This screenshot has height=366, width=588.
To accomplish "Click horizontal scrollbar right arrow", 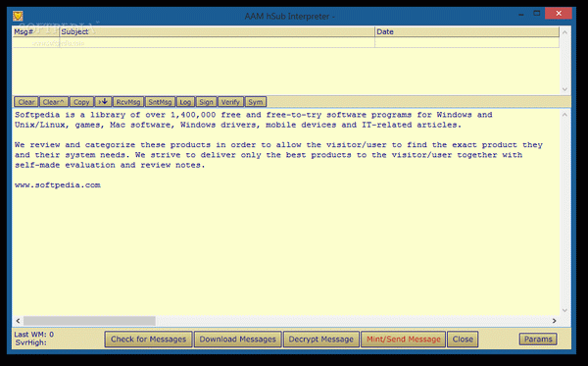I will (555, 321).
